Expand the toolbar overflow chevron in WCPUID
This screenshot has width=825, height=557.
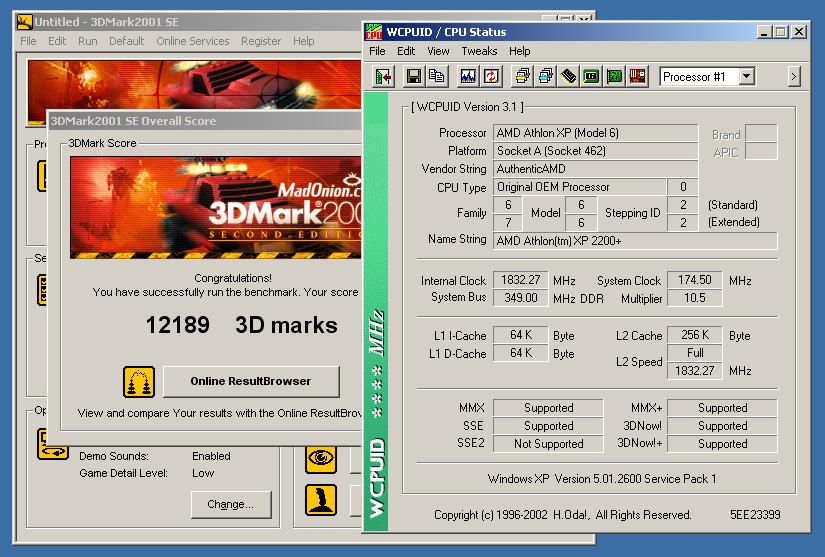794,77
